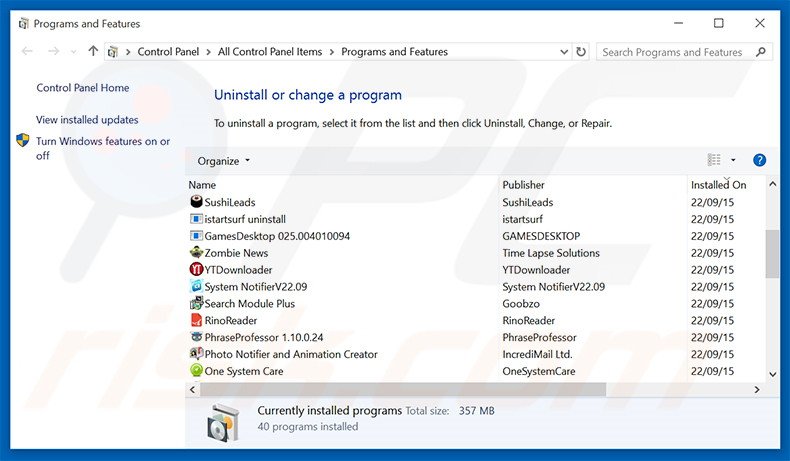Click the installed programs disc icon

[x=223, y=422]
